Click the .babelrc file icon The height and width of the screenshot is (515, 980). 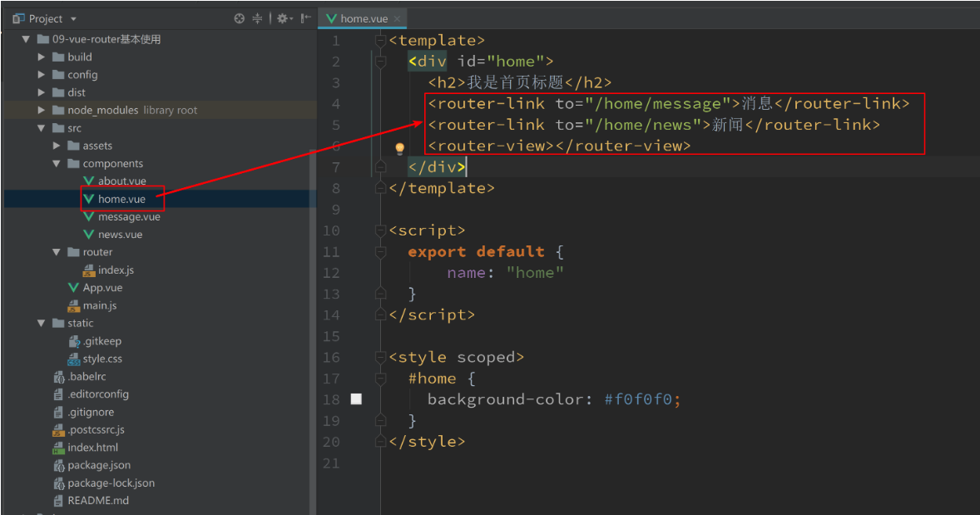click(x=59, y=377)
